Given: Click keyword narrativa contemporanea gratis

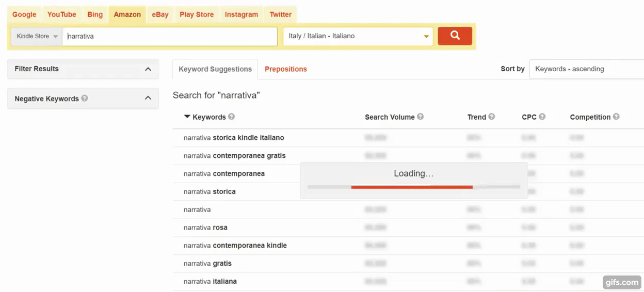Looking at the screenshot, I should 234,156.
